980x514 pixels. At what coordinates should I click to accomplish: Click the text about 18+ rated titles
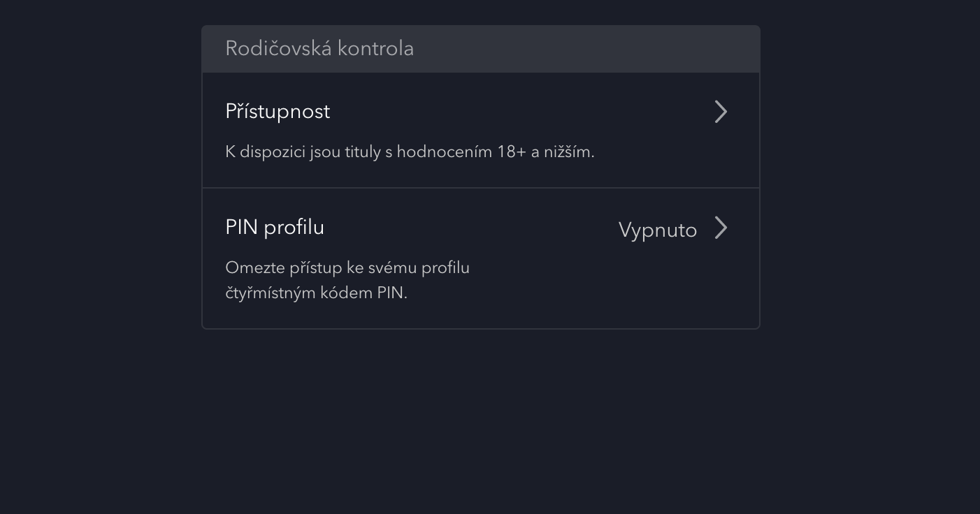click(410, 152)
